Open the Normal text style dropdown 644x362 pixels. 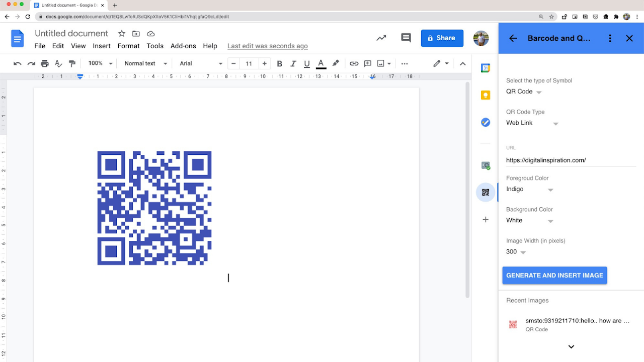pos(145,63)
